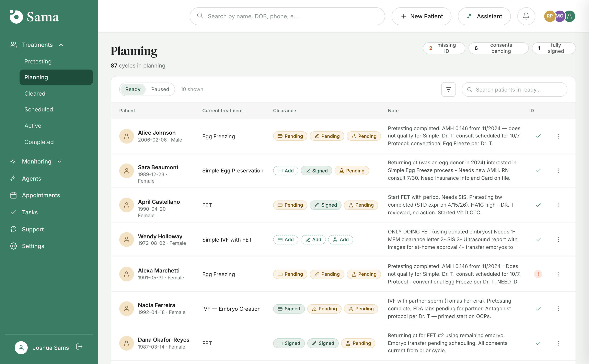Click the RP user avatar

[x=550, y=16]
